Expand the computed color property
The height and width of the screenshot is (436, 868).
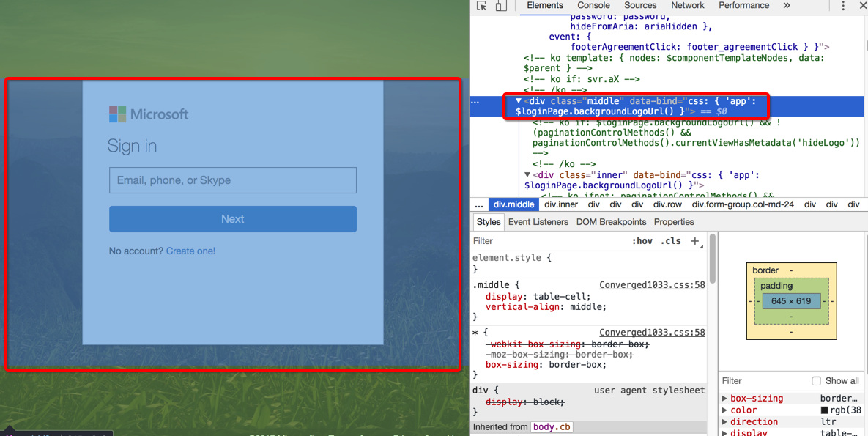pos(724,410)
